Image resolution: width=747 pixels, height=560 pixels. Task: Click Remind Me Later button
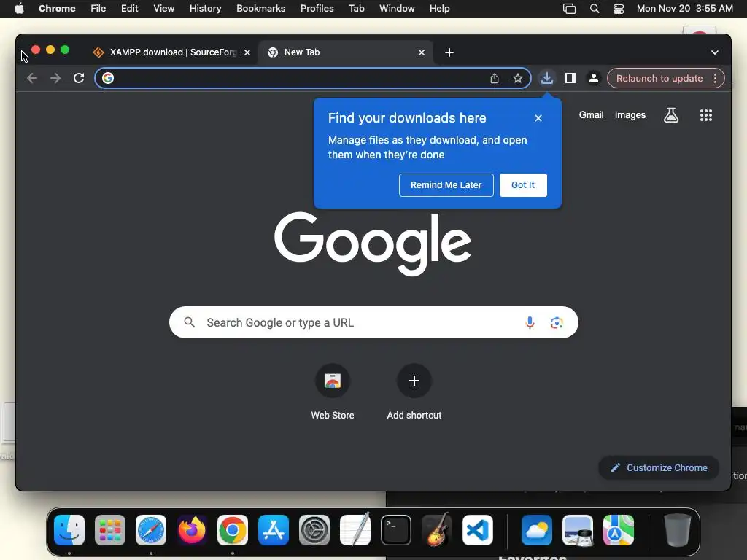tap(446, 185)
